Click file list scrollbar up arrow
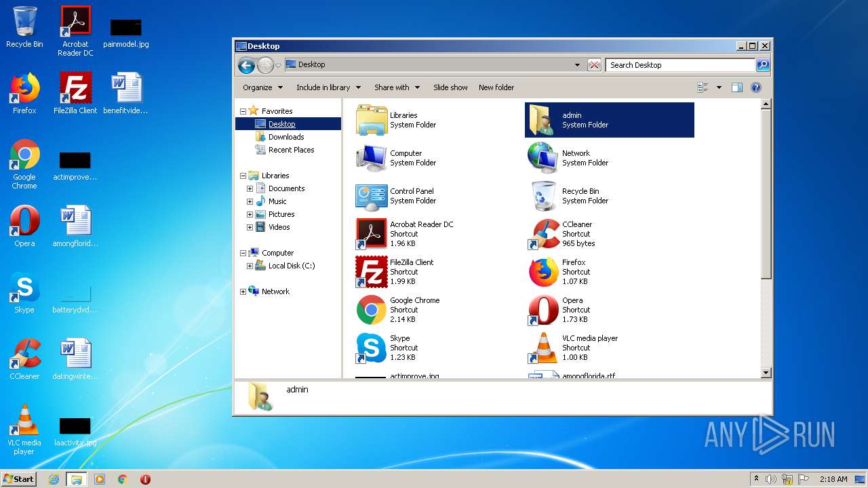This screenshot has height=488, width=868. [x=766, y=104]
